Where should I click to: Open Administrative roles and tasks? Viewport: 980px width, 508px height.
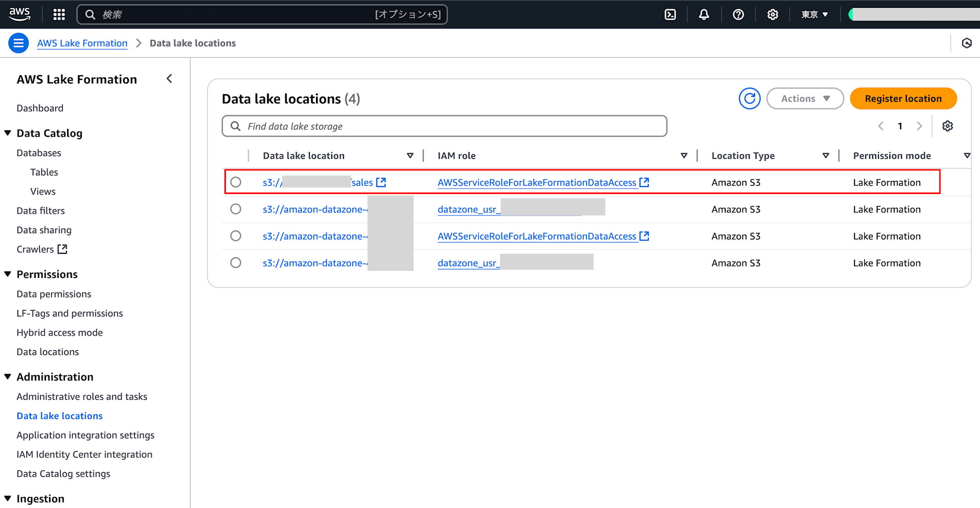(82, 396)
